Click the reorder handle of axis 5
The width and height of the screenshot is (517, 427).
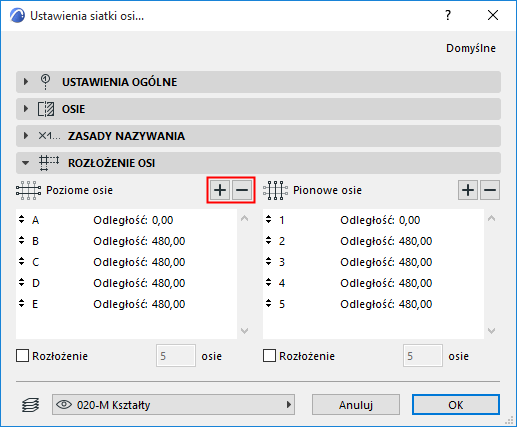[269, 303]
